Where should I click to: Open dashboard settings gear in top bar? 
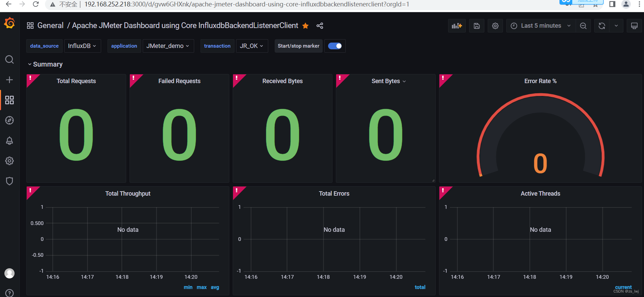(495, 26)
